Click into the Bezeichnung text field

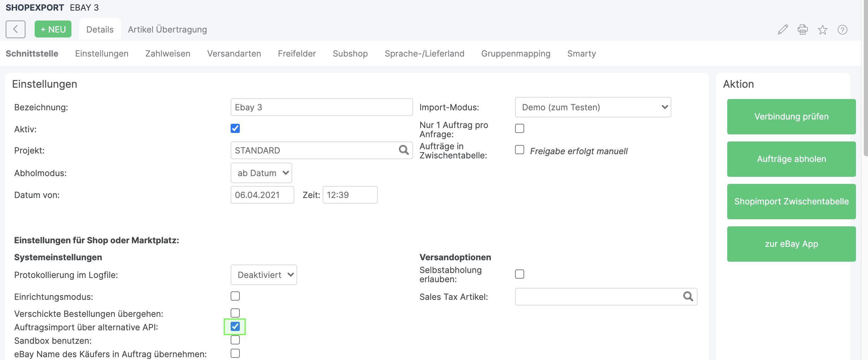tap(321, 107)
